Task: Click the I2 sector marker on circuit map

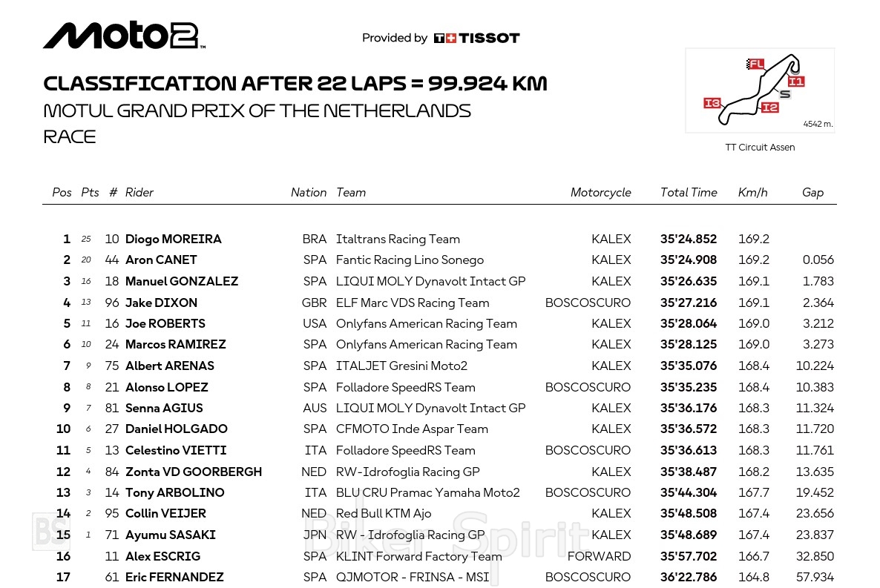Action: [769, 108]
